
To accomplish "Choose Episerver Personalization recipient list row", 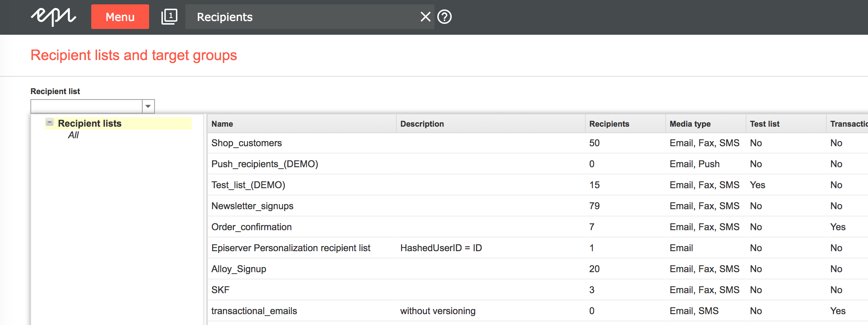I will coord(291,248).
